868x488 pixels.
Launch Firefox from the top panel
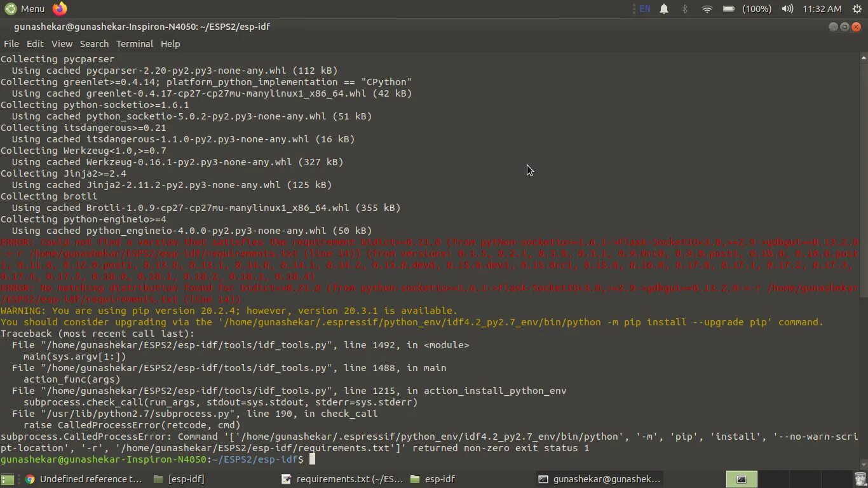coord(60,9)
